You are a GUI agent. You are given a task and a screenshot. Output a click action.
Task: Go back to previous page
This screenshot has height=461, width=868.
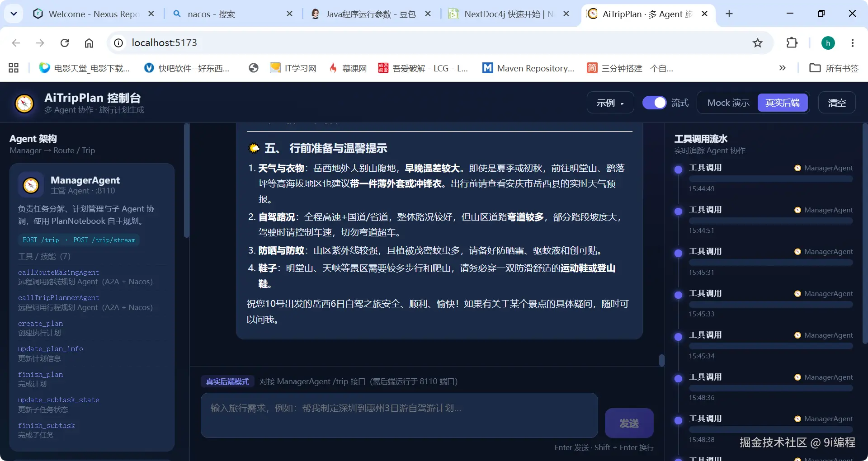pos(16,43)
